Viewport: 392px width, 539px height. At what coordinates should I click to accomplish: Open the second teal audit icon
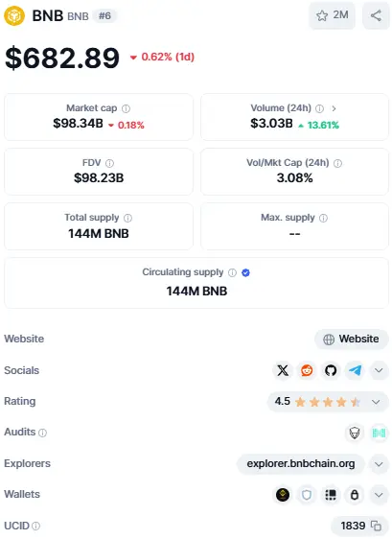[x=379, y=433]
